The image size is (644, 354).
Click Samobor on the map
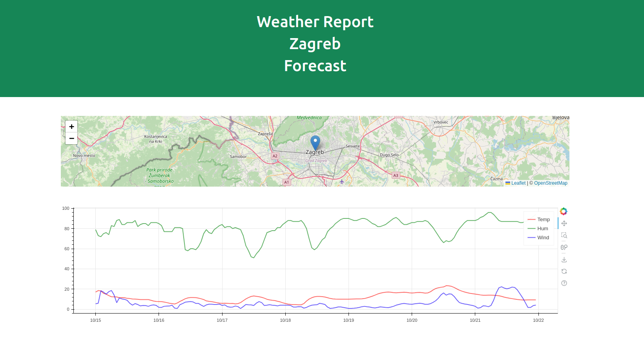[x=238, y=157]
